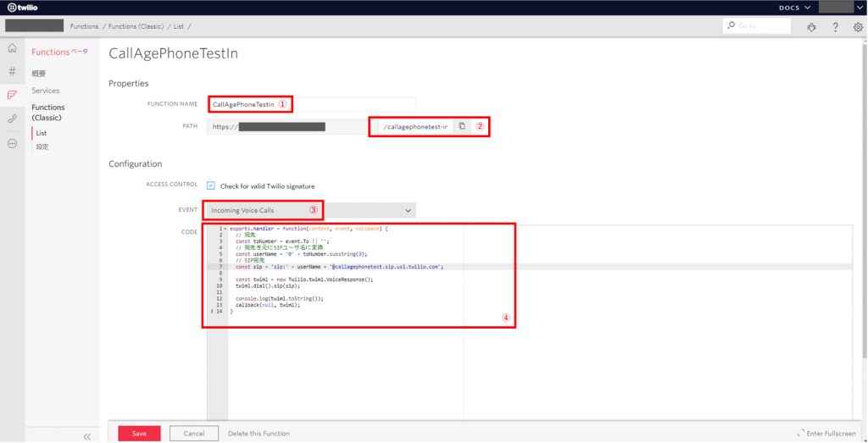This screenshot has width=868, height=443.
Task: Click code line 13 callback(null, twiml)
Action: [268, 305]
